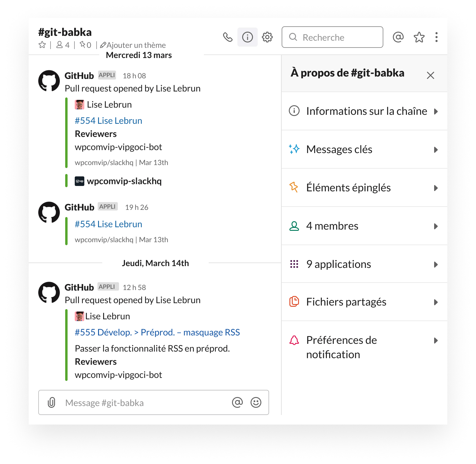476x464 pixels.
Task: Open Fichiers partagés label
Action: [x=346, y=302]
